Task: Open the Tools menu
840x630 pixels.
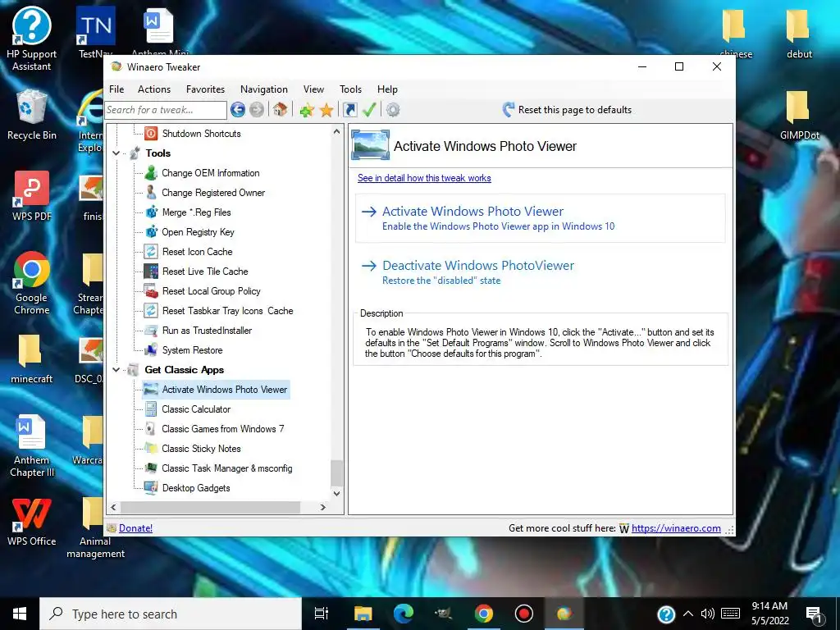Action: coord(350,89)
